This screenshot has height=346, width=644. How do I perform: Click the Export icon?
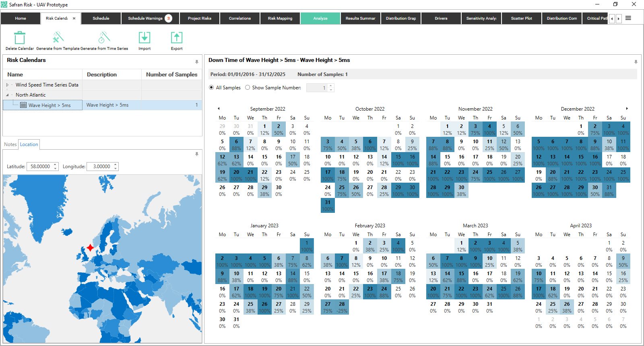pos(177,38)
